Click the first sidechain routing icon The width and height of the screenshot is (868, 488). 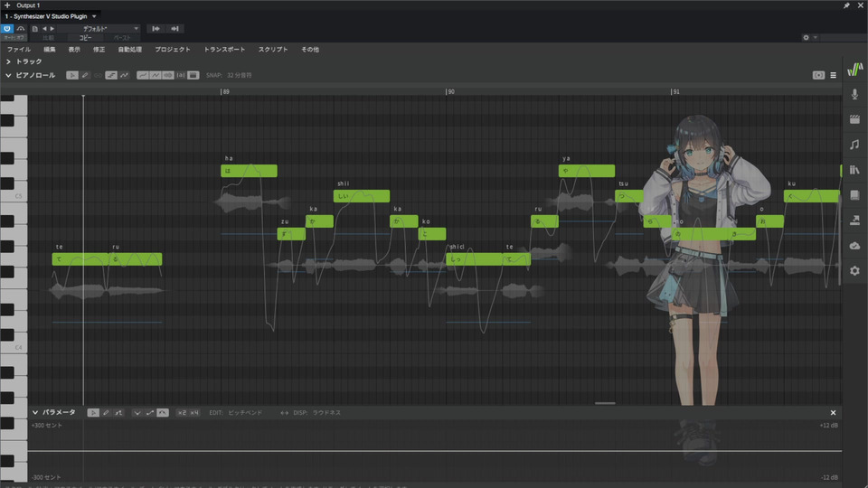(x=156, y=28)
